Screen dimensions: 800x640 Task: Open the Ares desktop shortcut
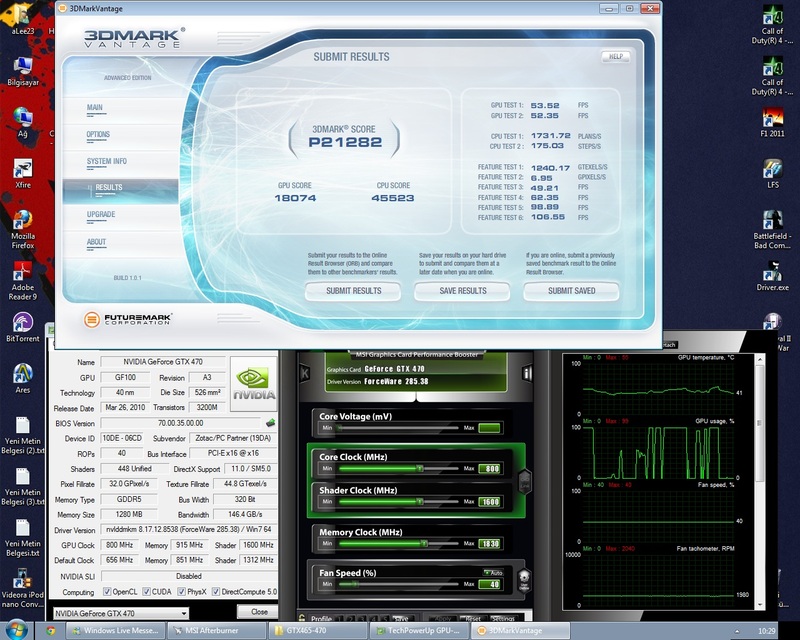(22, 379)
